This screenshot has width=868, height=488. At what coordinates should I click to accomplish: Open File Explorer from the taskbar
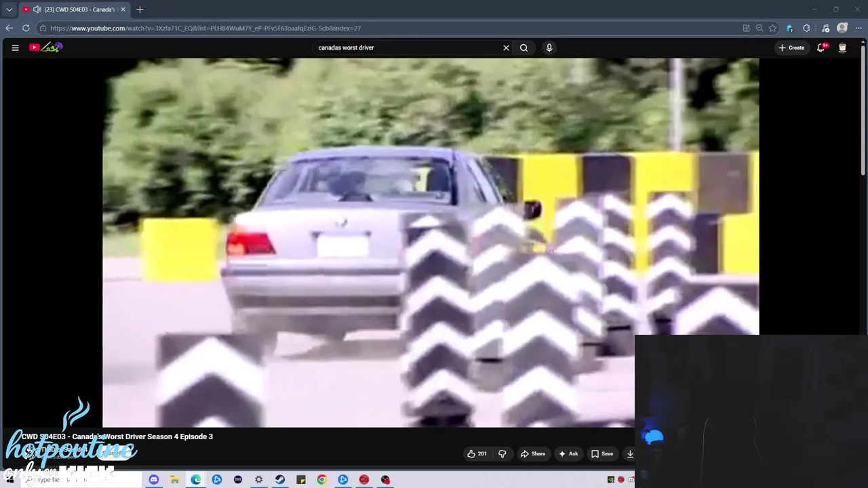click(x=175, y=479)
